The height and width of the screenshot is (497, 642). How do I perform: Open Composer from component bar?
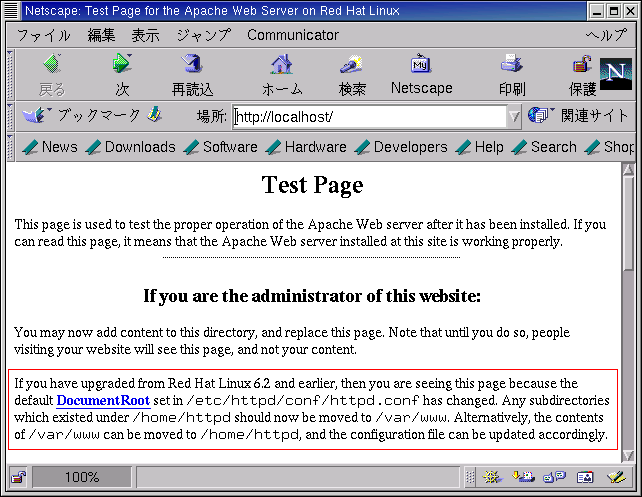point(617,477)
